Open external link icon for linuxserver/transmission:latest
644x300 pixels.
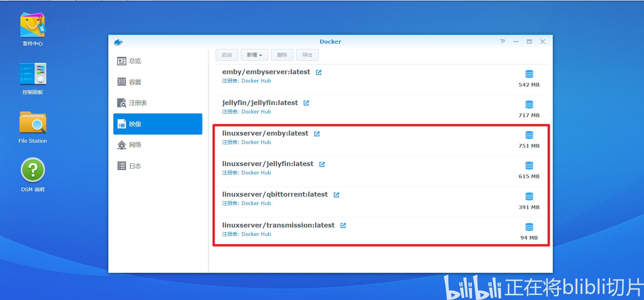pyautogui.click(x=343, y=225)
